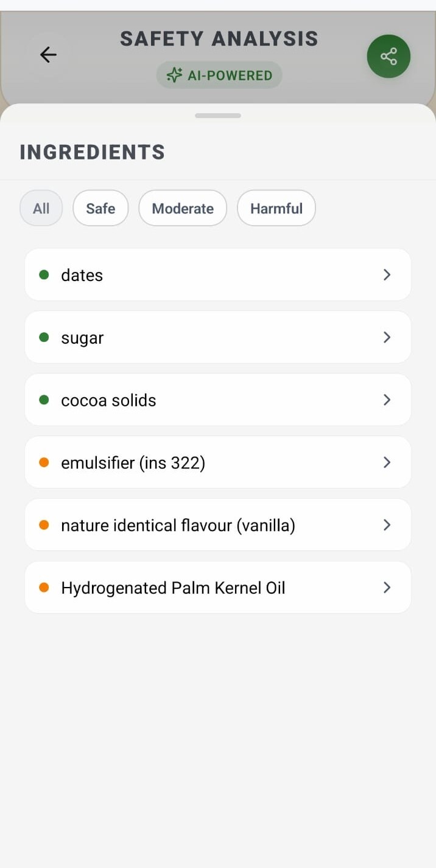Expand nature identical flavour (vanilla) entry
Screen dimensions: 436x868
coord(387,525)
